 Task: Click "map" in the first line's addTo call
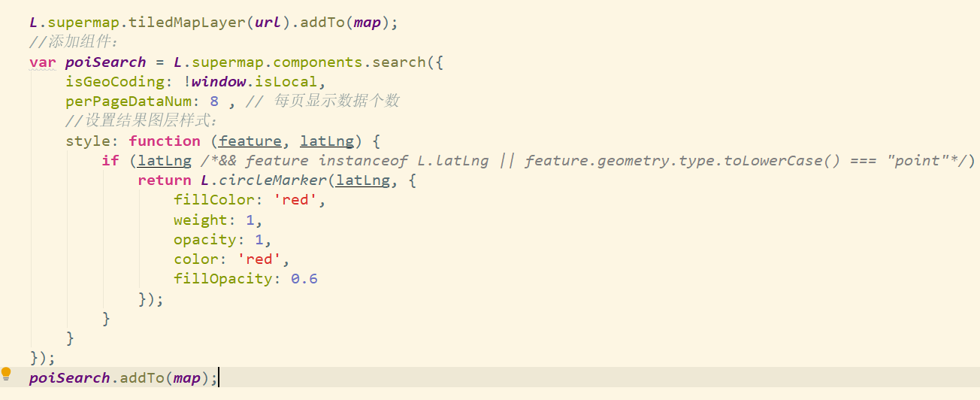(367, 23)
